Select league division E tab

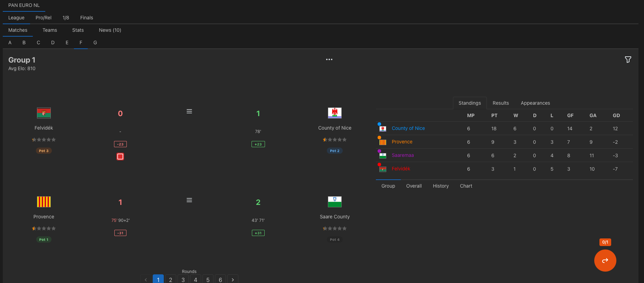click(x=67, y=43)
